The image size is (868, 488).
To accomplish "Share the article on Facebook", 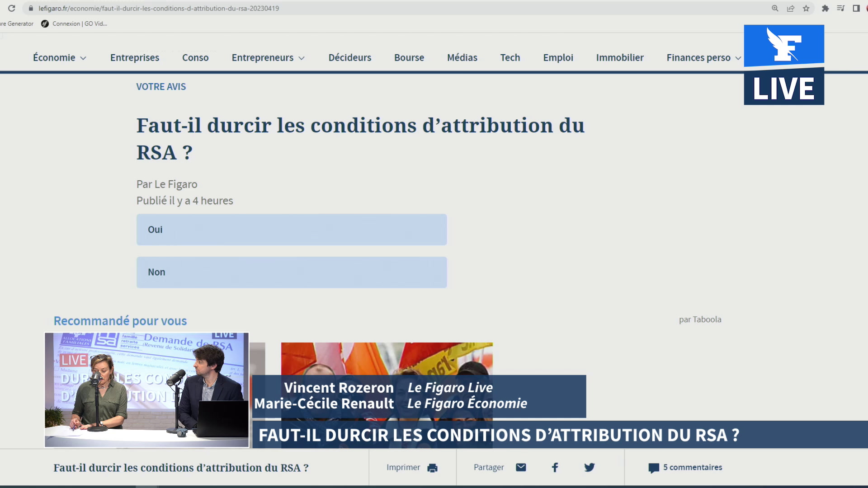I will pos(555,467).
